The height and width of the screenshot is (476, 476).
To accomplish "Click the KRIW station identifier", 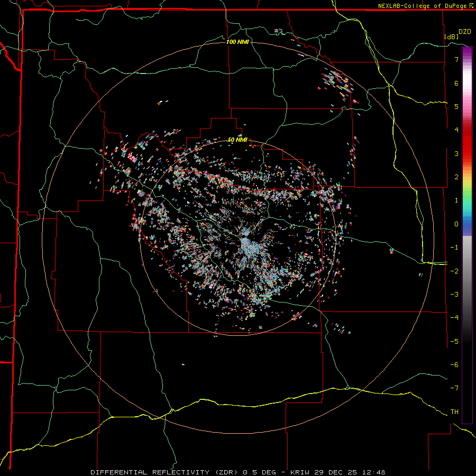I will (300, 472).
